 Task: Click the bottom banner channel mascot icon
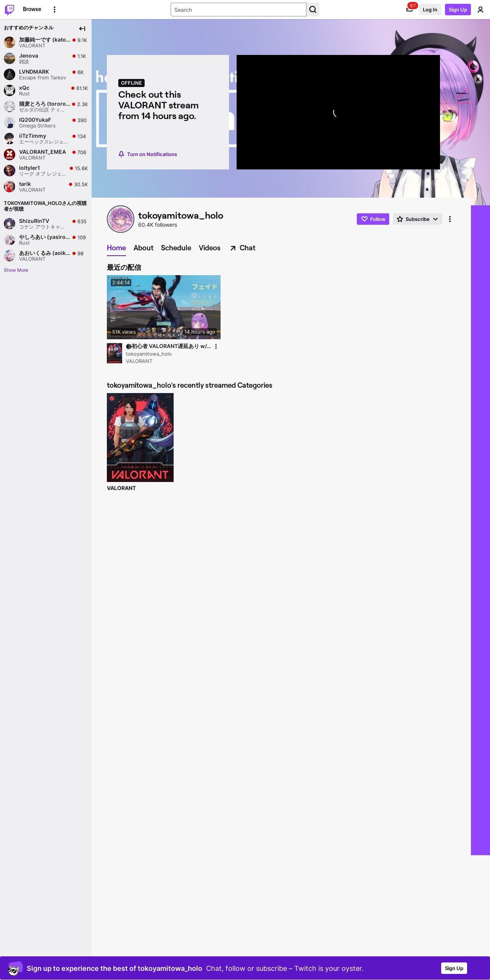15,969
